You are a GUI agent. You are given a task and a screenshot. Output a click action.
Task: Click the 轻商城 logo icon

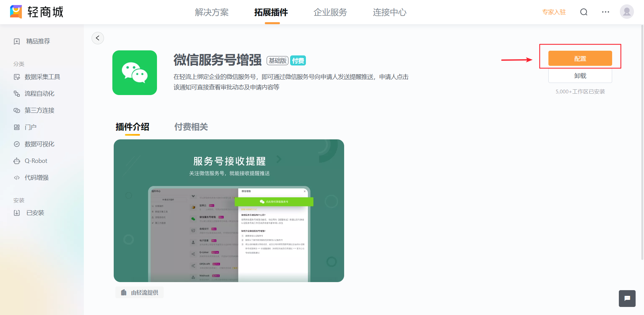click(x=16, y=12)
